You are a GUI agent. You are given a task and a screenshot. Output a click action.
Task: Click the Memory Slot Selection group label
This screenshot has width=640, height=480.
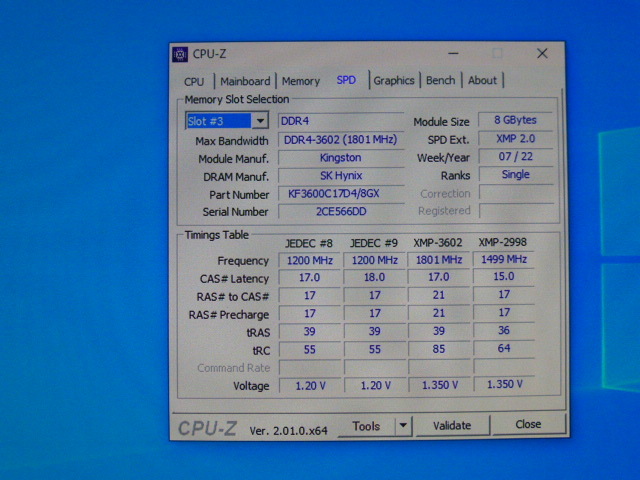237,99
